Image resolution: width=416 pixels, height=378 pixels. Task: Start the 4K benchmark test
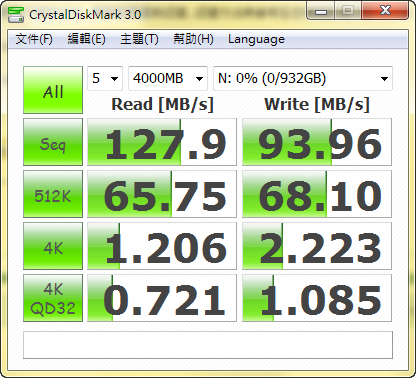pos(53,246)
